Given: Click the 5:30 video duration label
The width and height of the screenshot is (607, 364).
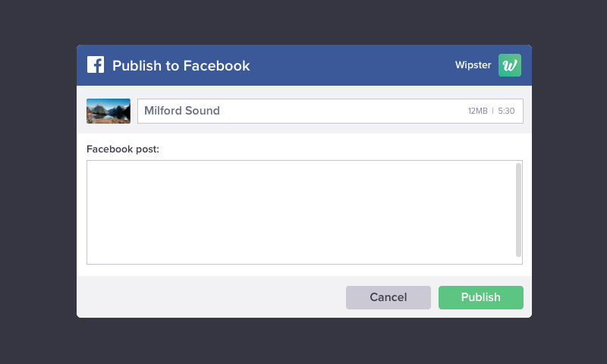Looking at the screenshot, I should (506, 111).
